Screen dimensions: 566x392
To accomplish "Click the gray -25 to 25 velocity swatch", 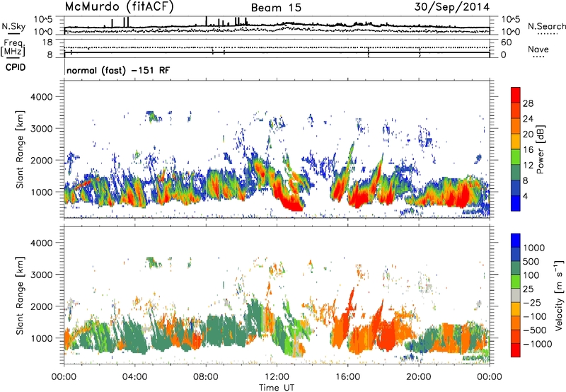I will pyautogui.click(x=516, y=295).
